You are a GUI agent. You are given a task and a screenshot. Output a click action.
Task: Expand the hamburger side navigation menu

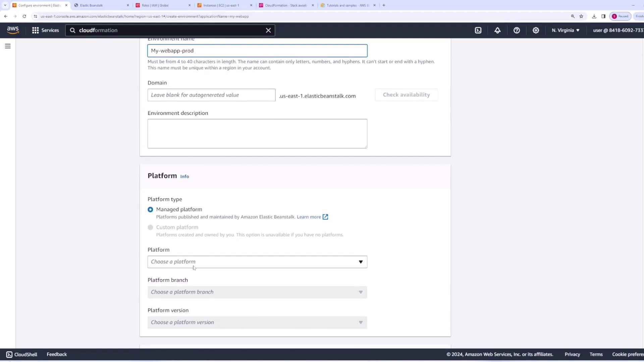pos(8,46)
